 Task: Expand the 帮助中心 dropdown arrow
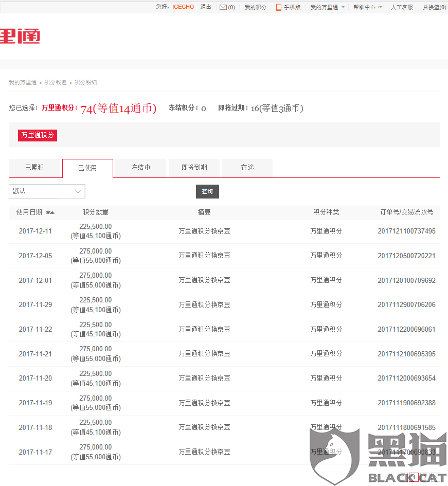(x=380, y=7)
